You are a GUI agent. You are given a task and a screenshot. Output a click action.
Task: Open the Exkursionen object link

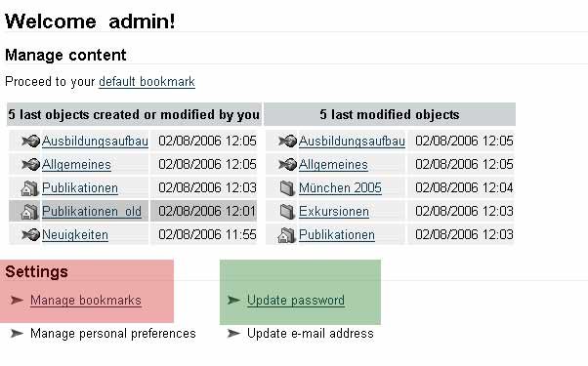click(x=334, y=212)
